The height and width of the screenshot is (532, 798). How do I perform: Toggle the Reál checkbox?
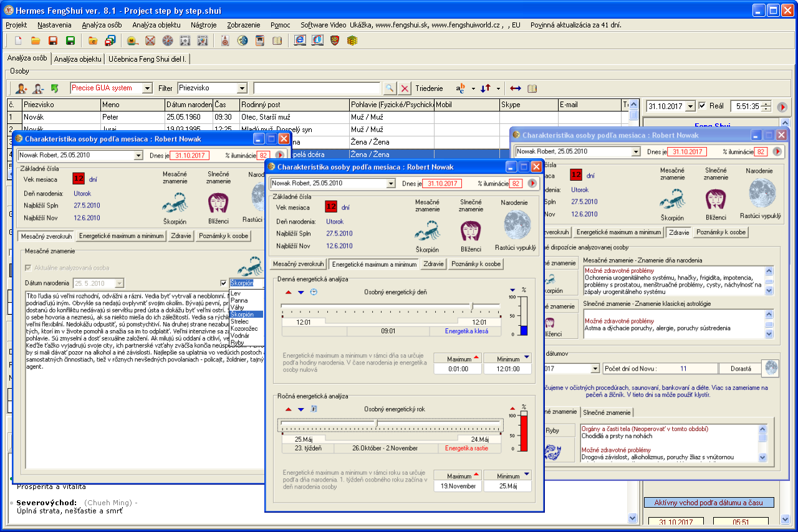click(703, 106)
